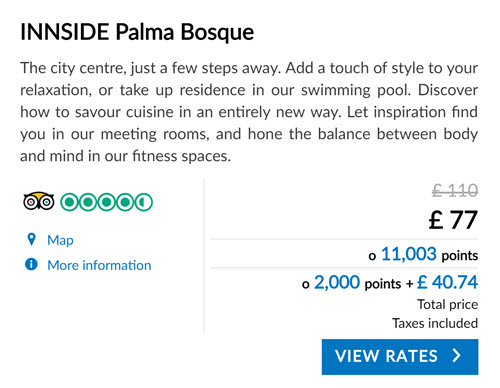
Task: Click the blue info circle icon
Action: coord(31,264)
